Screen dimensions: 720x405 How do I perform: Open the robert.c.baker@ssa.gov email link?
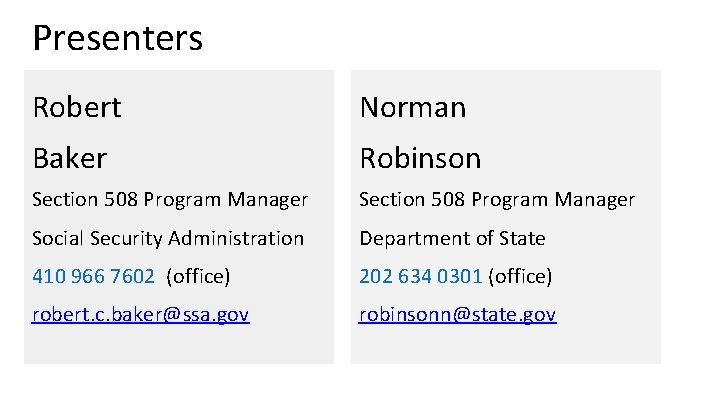(x=140, y=315)
